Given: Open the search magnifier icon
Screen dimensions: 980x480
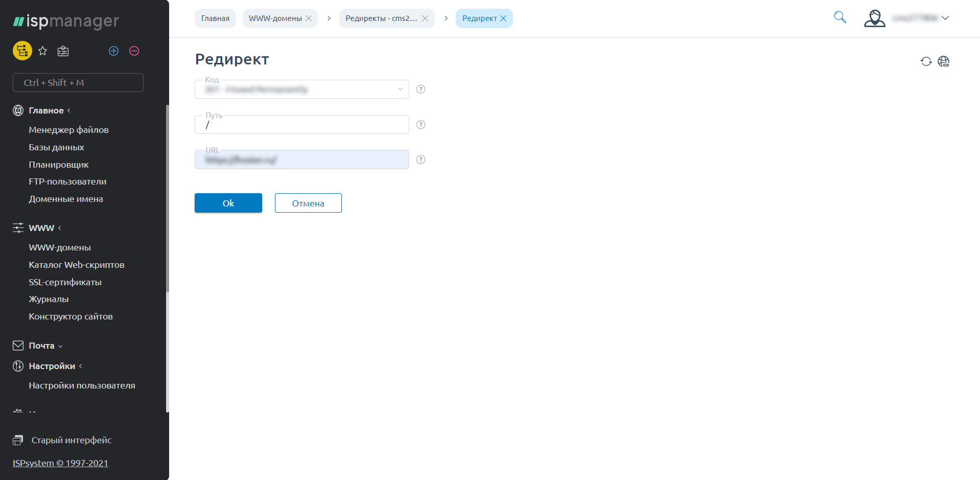Looking at the screenshot, I should 839,17.
